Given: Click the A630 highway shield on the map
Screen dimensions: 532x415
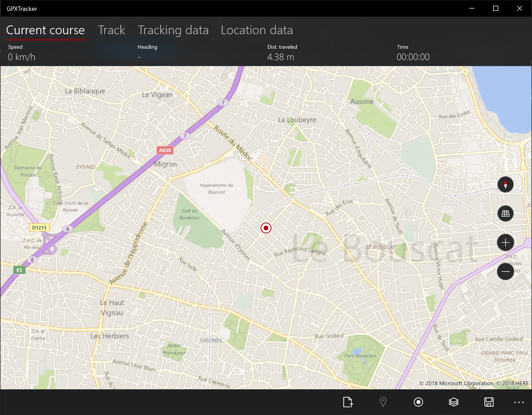Looking at the screenshot, I should [x=165, y=150].
